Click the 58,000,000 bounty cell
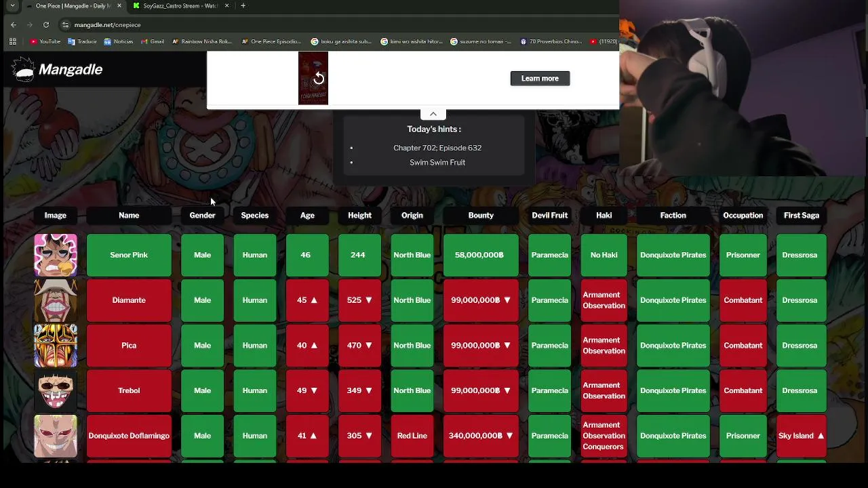The image size is (868, 488). (x=481, y=255)
